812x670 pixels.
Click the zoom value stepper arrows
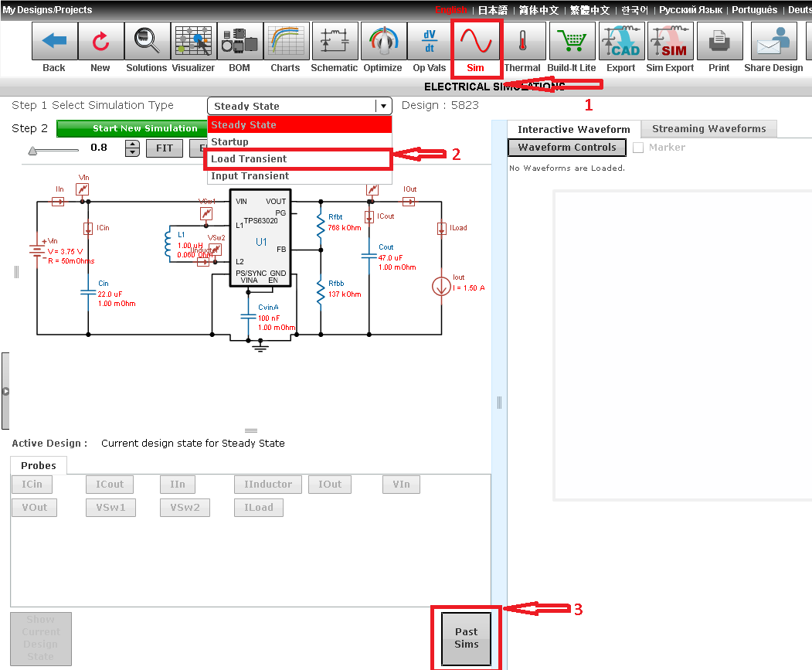click(133, 148)
